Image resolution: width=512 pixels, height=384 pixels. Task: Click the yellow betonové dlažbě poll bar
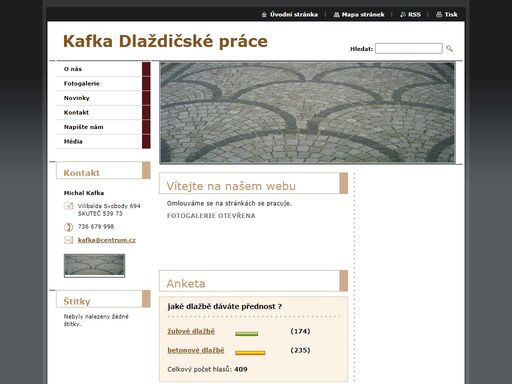pyautogui.click(x=250, y=353)
